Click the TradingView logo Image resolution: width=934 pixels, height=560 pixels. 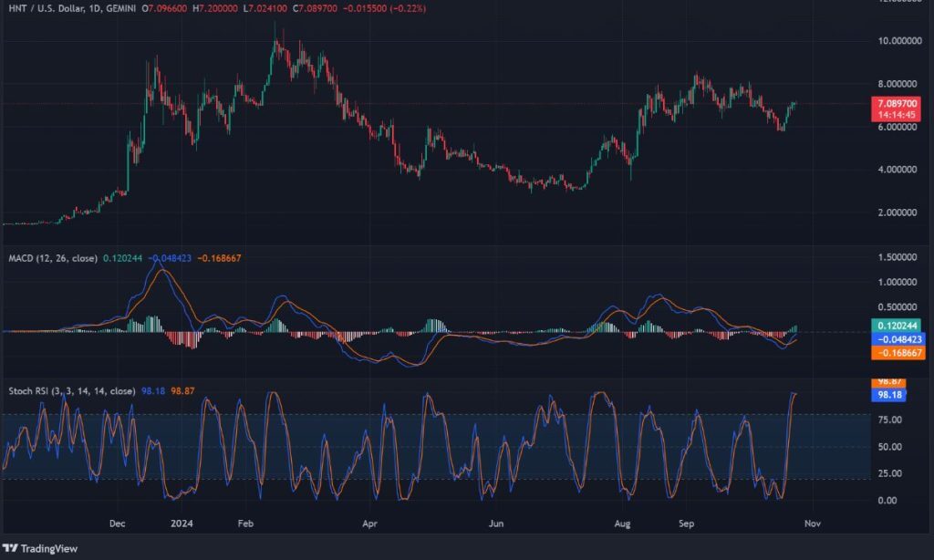[x=40, y=548]
